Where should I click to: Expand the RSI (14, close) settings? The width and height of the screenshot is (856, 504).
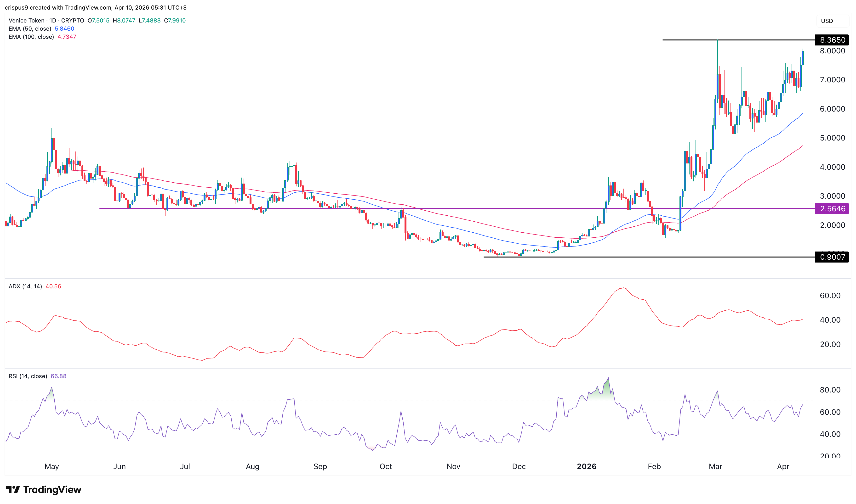click(28, 376)
